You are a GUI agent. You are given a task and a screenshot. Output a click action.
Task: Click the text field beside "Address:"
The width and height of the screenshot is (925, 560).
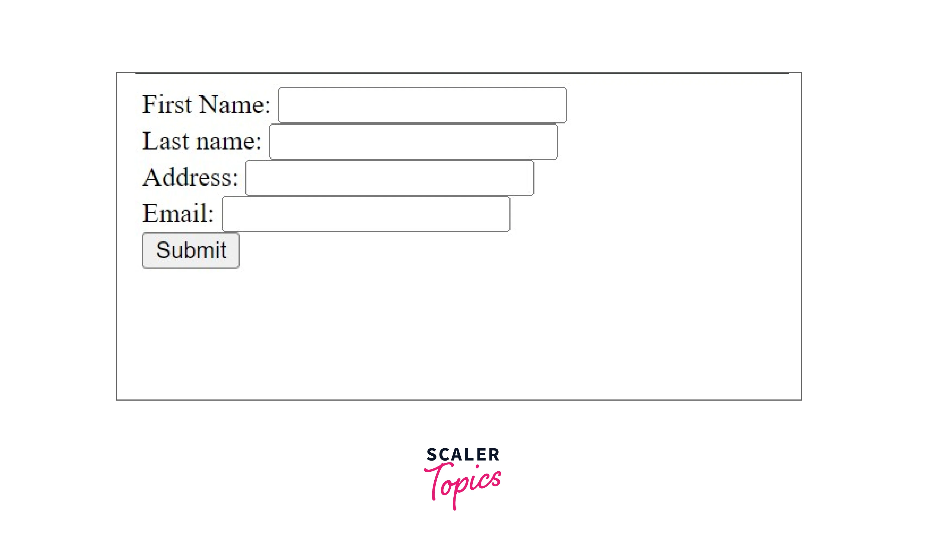tap(390, 178)
